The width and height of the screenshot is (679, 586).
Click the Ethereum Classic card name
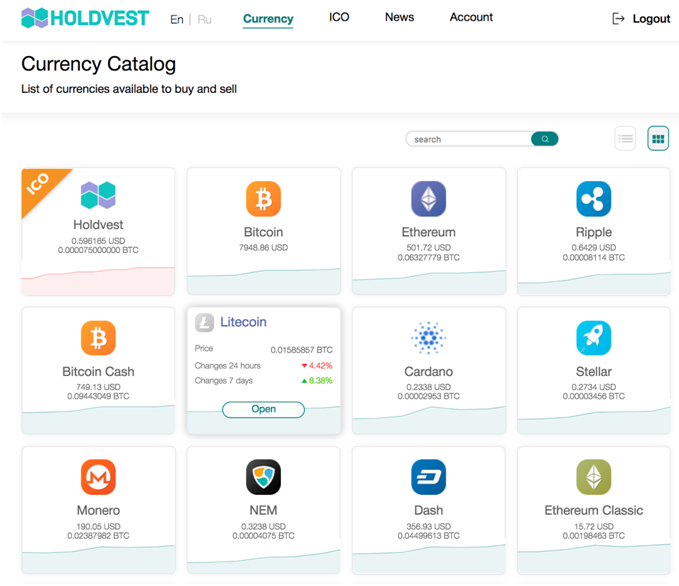[594, 510]
